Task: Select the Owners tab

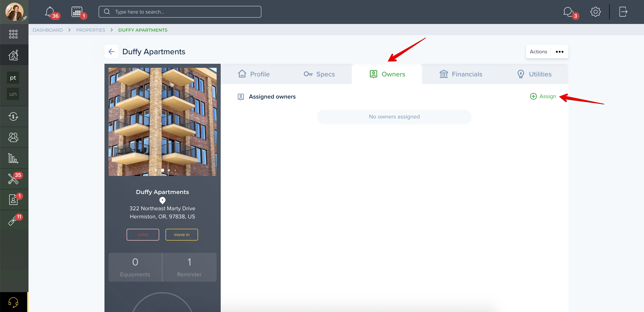Action: coord(387,74)
